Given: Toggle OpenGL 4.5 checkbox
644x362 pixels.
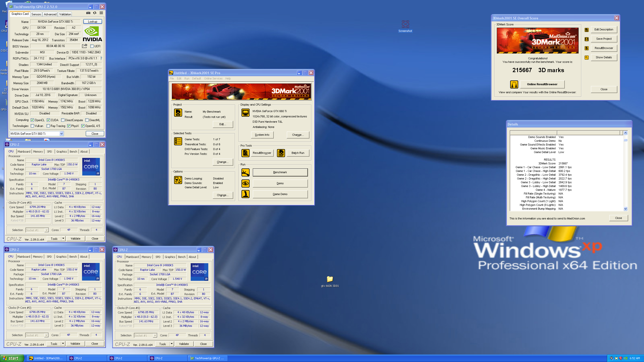Looking at the screenshot, I should coord(83,126).
